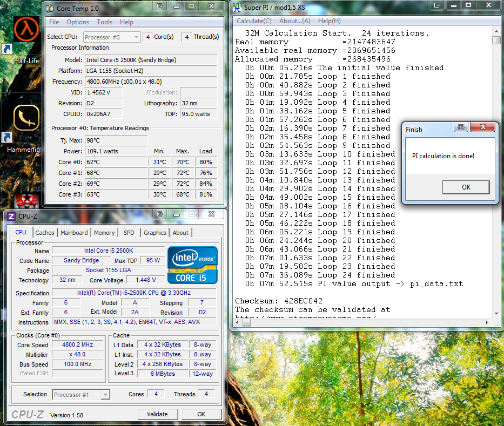This screenshot has height=426, width=504.
Task: Click Core Temp extra title bar button
Action: point(159,6)
